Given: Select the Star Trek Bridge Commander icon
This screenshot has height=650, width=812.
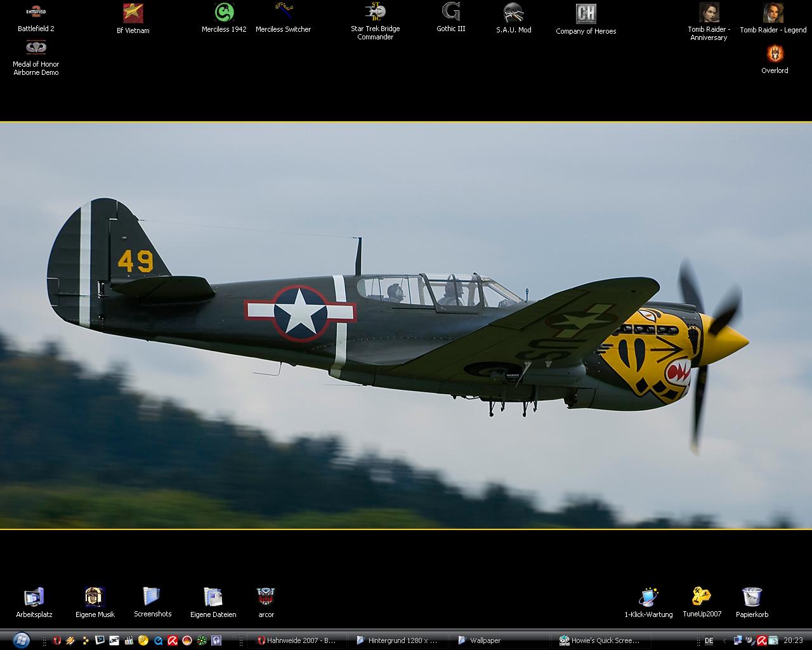Looking at the screenshot, I should click(376, 12).
